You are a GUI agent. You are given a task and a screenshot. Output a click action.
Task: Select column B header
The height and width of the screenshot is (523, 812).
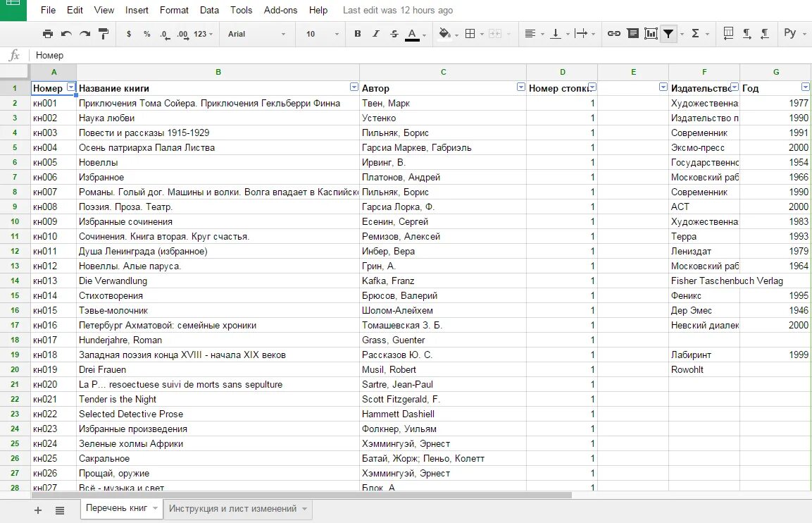point(218,72)
